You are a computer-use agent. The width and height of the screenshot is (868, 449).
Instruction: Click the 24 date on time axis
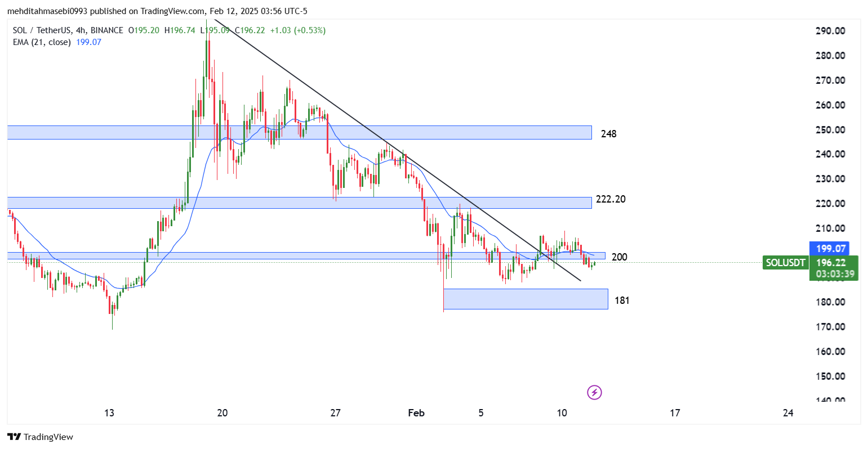(x=788, y=413)
